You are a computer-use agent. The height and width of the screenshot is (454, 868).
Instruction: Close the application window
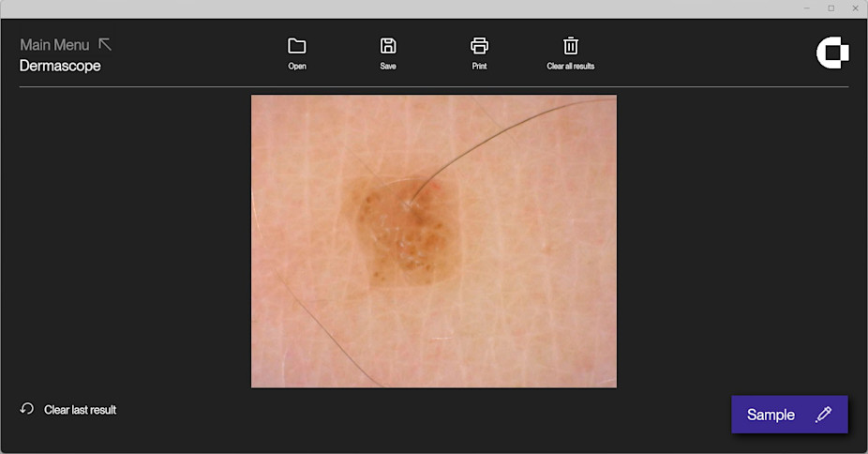click(x=854, y=8)
